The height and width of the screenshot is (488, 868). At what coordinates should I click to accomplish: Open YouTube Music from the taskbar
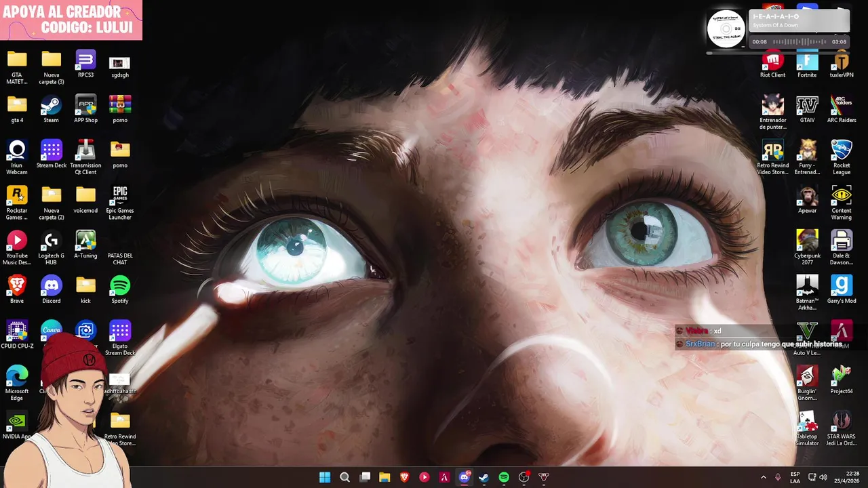click(x=425, y=477)
